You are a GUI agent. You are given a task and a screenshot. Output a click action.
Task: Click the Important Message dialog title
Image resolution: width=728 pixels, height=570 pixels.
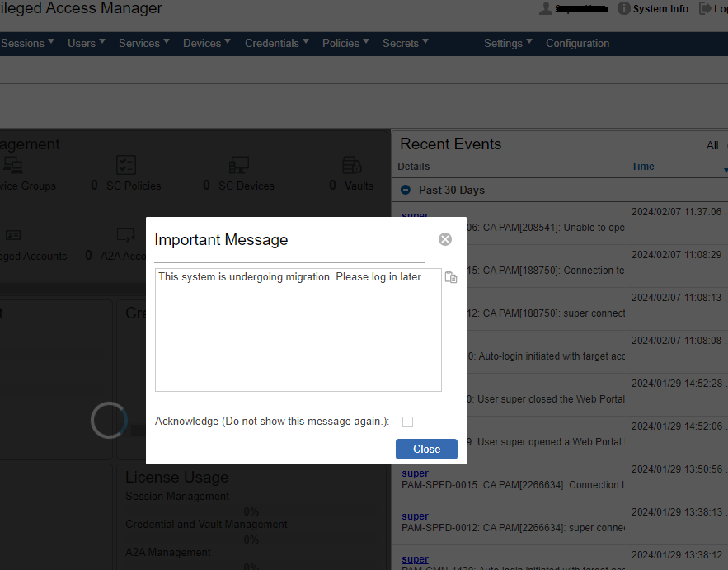pyautogui.click(x=221, y=240)
